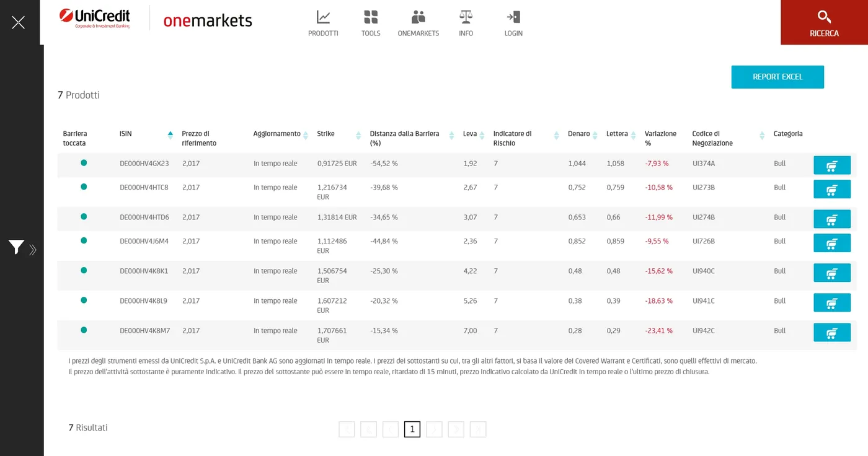Expand the filter panel chevron arrows

33,250
